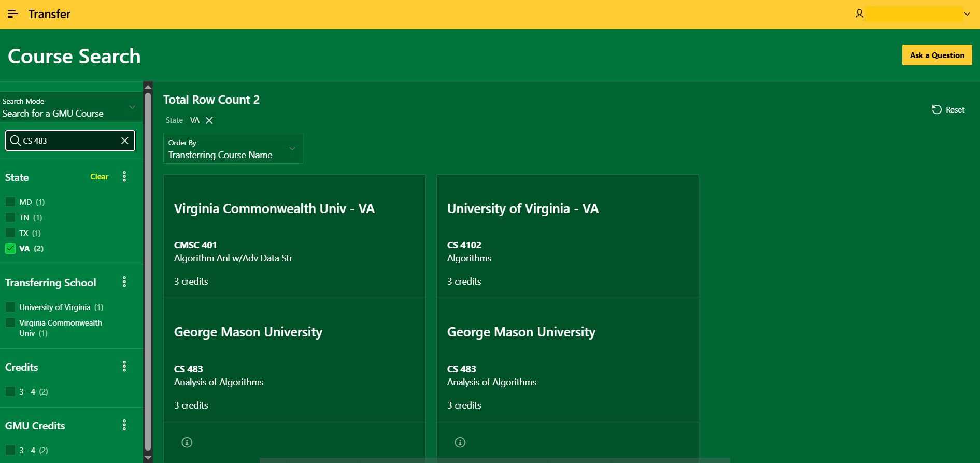Open the State facet options menu
Viewport: 980px width, 463px height.
[124, 177]
